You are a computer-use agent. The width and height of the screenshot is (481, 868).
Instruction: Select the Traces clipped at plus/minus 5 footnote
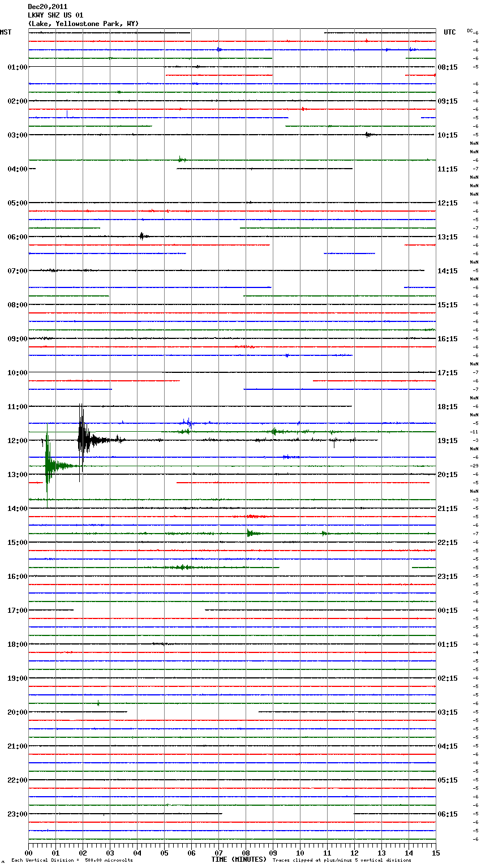(x=342, y=861)
